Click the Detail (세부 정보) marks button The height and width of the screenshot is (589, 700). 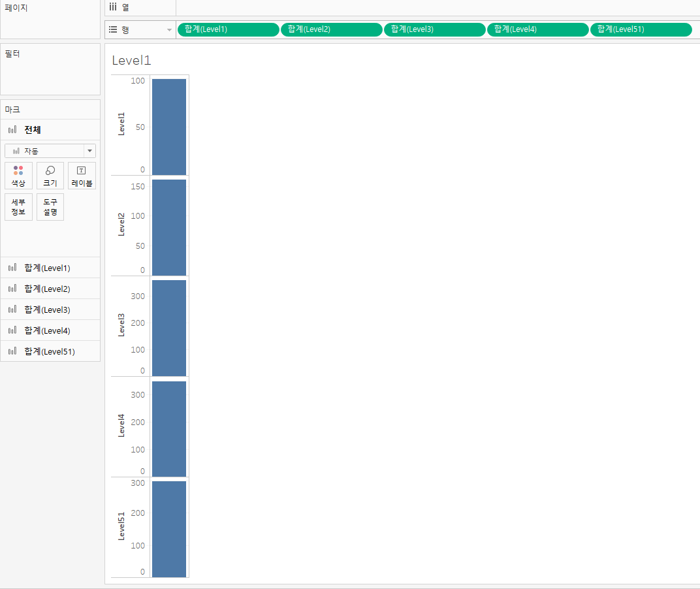[x=18, y=207]
